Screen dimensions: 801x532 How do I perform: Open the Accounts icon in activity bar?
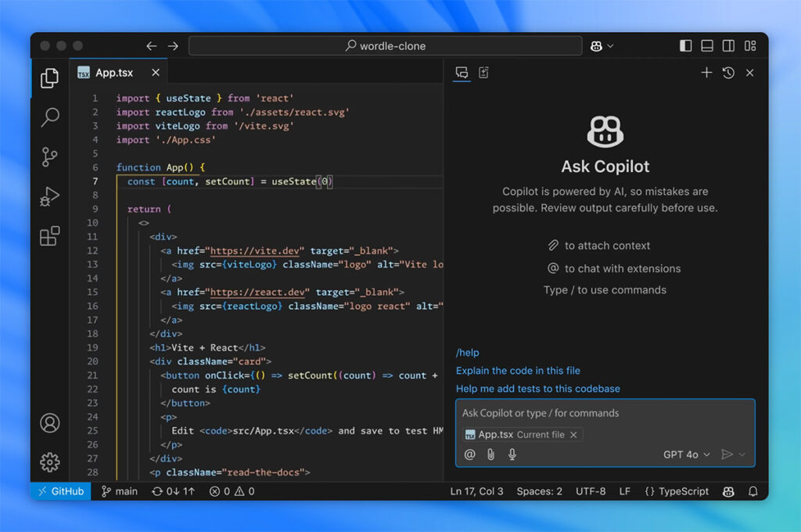coord(49,422)
